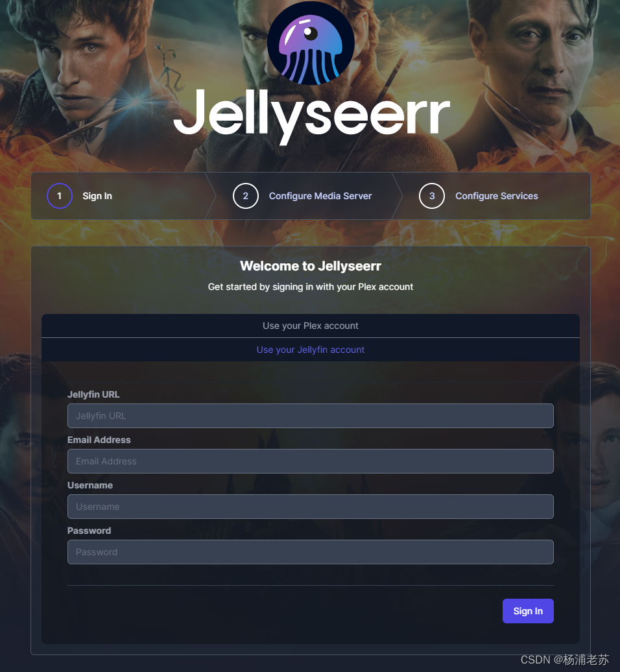Focus the Password input field
Image resolution: width=620 pixels, height=672 pixels.
point(311,552)
